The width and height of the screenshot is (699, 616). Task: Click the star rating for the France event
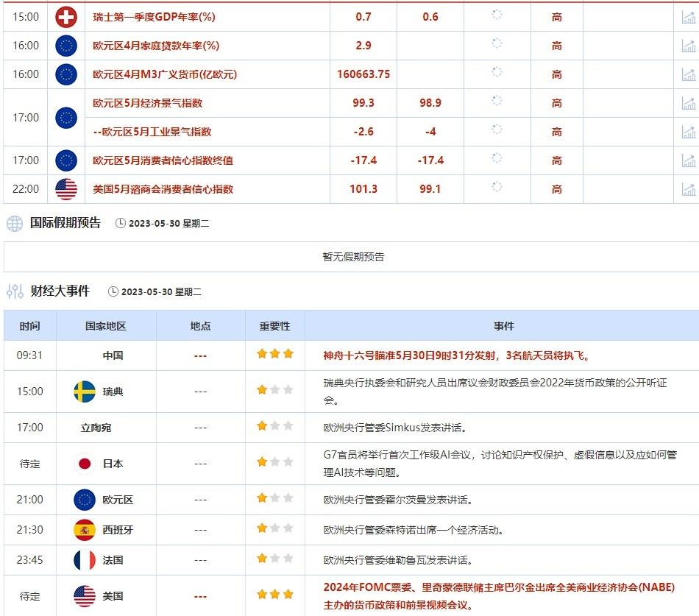tap(274, 559)
